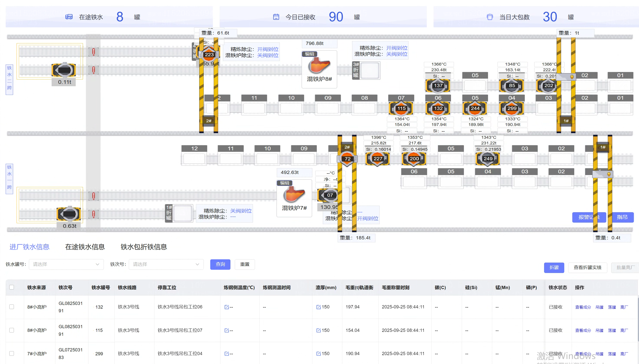Click the 批量离厂 button
The image size is (639, 364).
[625, 268]
